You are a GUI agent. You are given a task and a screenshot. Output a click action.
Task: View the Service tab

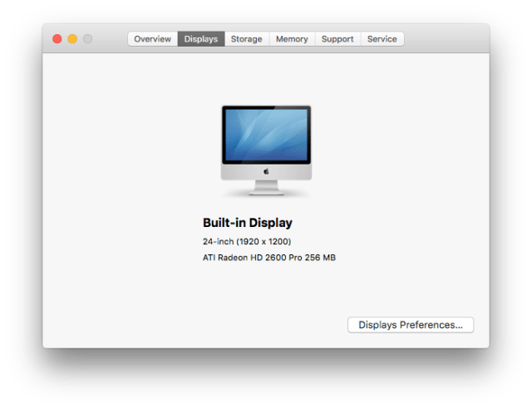382,39
